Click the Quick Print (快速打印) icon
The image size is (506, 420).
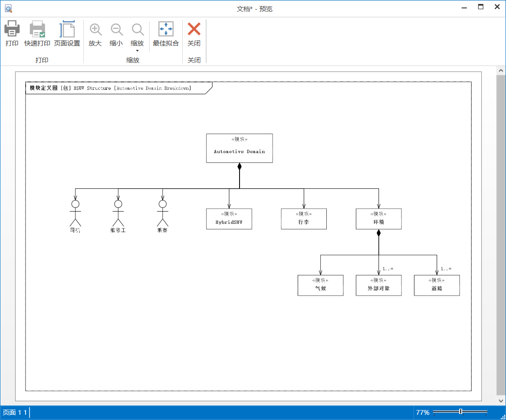[x=37, y=29]
